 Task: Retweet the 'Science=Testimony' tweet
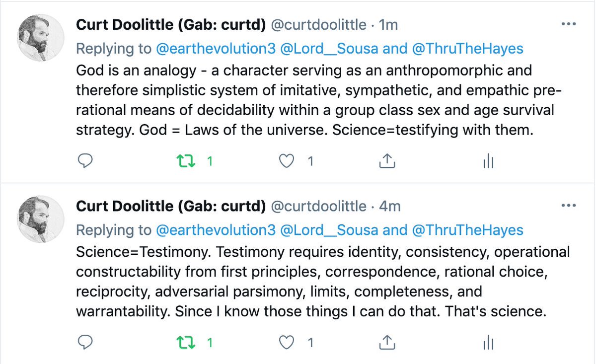point(185,342)
